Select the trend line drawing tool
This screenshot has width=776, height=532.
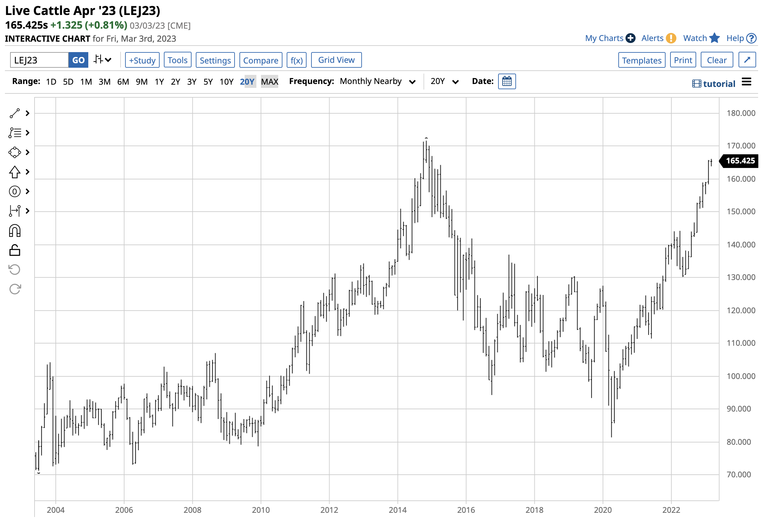pos(15,114)
